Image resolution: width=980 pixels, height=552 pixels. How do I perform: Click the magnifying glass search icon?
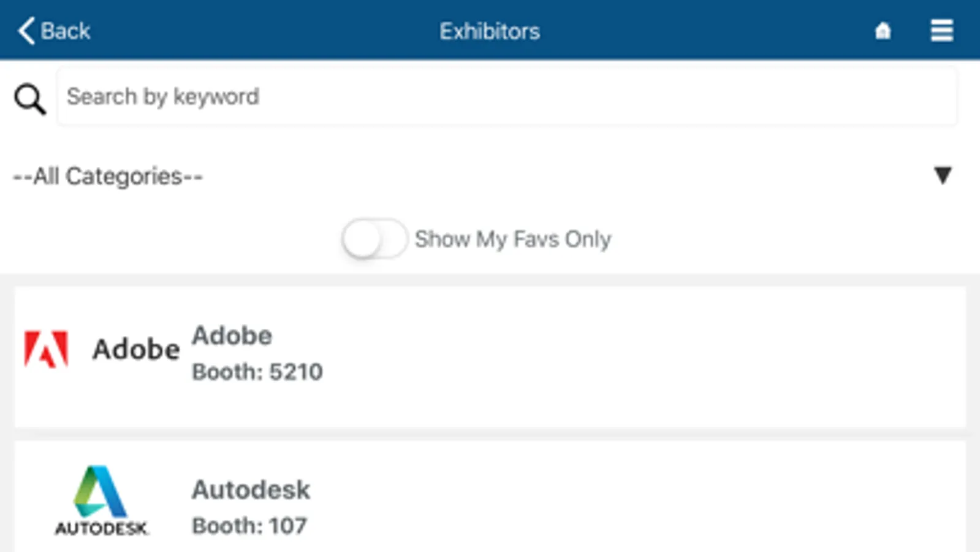coord(30,99)
